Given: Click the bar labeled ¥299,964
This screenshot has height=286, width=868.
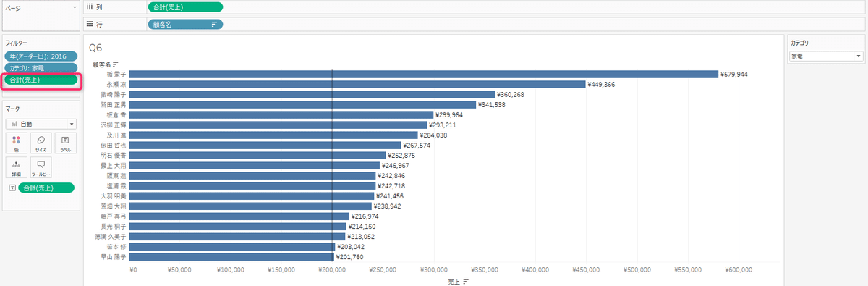Looking at the screenshot, I should pos(281,114).
